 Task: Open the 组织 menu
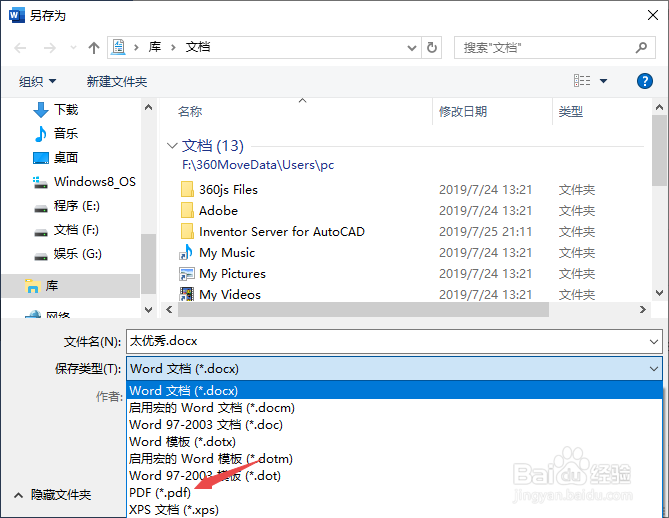pos(37,81)
